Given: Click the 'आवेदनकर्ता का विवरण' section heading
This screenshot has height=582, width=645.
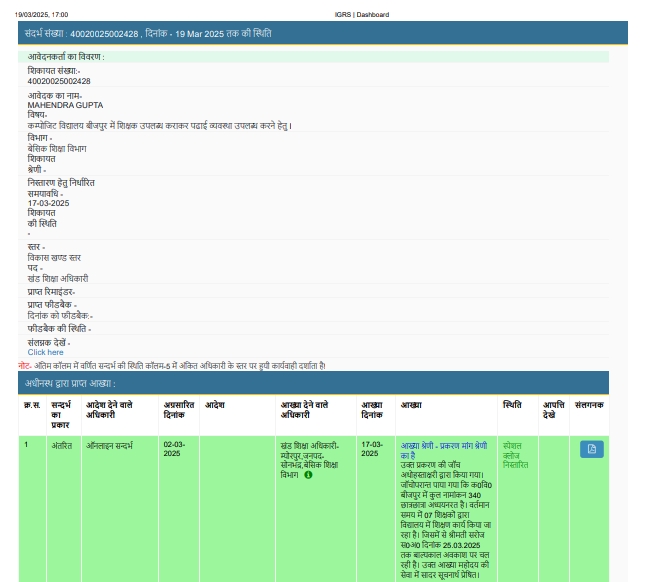Looking at the screenshot, I should point(66,57).
